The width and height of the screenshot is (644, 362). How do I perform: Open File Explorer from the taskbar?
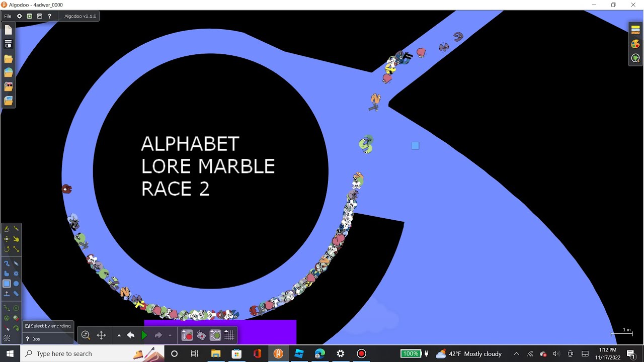click(215, 353)
